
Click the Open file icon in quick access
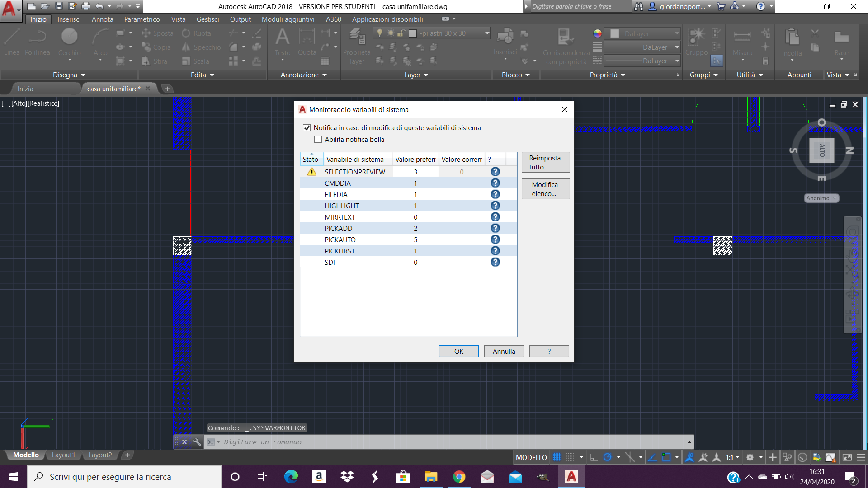[45, 6]
